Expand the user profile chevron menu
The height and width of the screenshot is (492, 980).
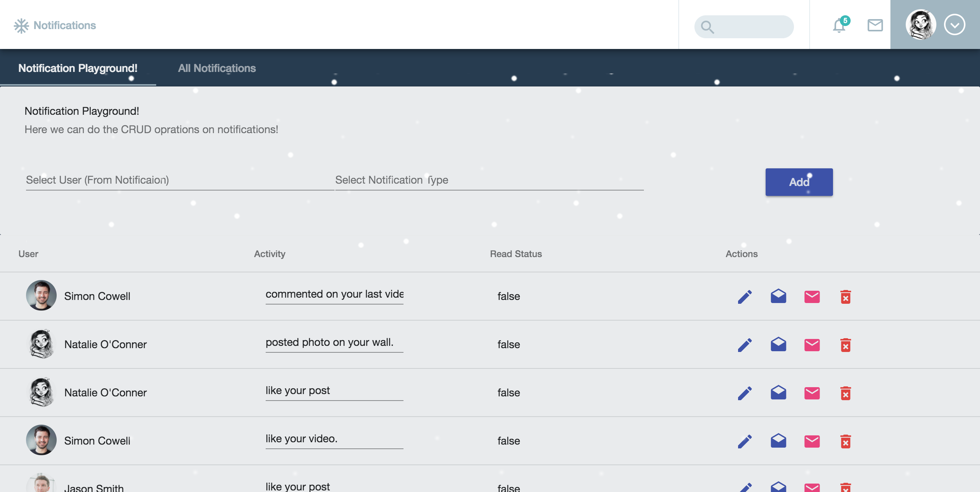[954, 25]
